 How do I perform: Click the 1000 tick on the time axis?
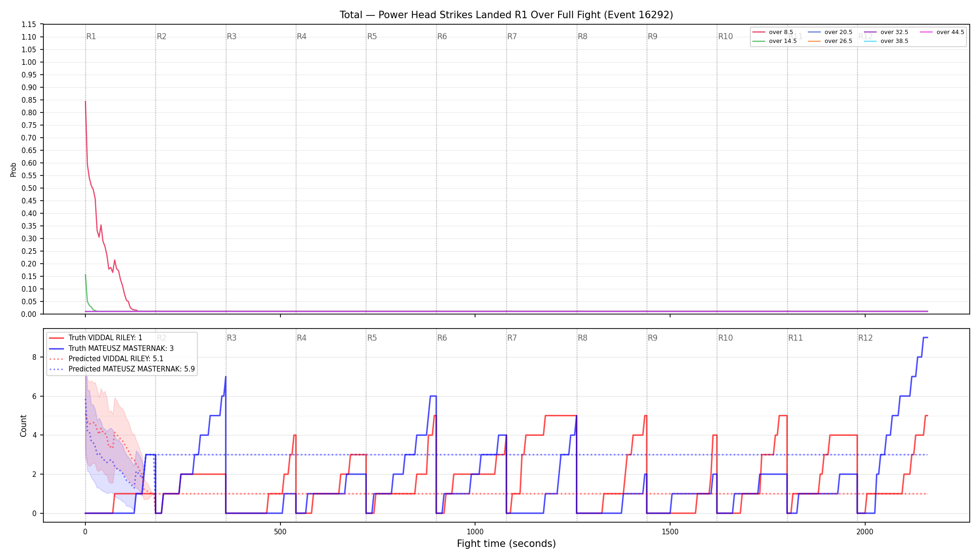[475, 532]
